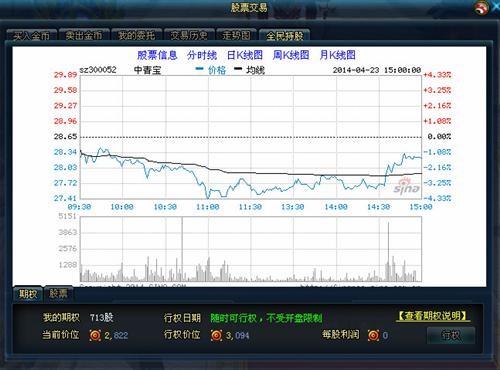Viewport: 500px width, 370px height.
Task: Open 查看期权说明 link
Action: [433, 316]
